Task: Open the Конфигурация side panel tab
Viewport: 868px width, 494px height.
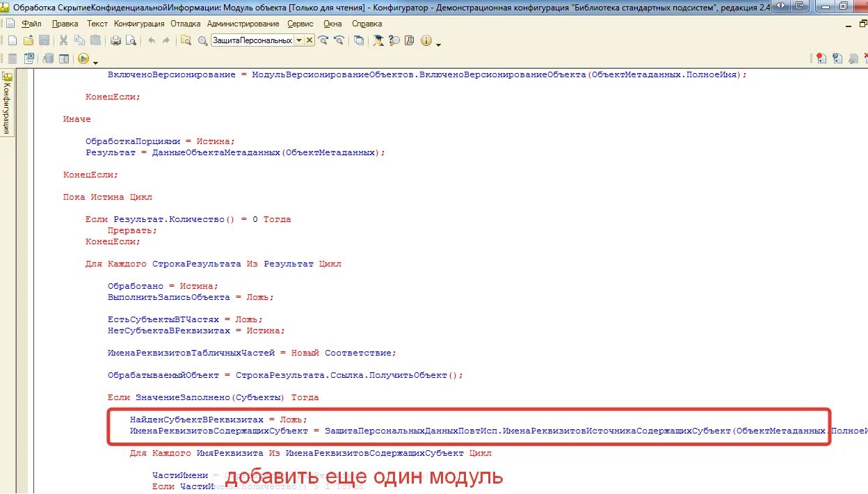Action: pos(7,103)
